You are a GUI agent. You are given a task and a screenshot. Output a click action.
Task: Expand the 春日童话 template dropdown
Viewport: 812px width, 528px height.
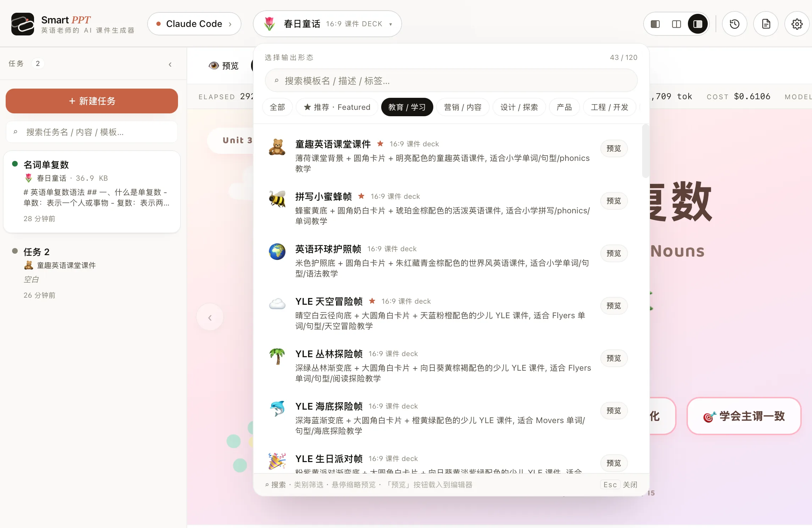pos(327,24)
